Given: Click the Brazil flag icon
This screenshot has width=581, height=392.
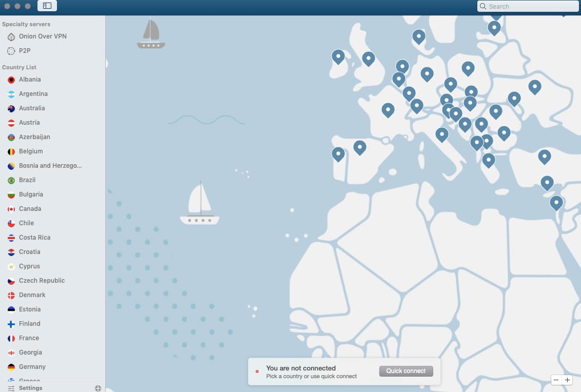Looking at the screenshot, I should tap(11, 180).
